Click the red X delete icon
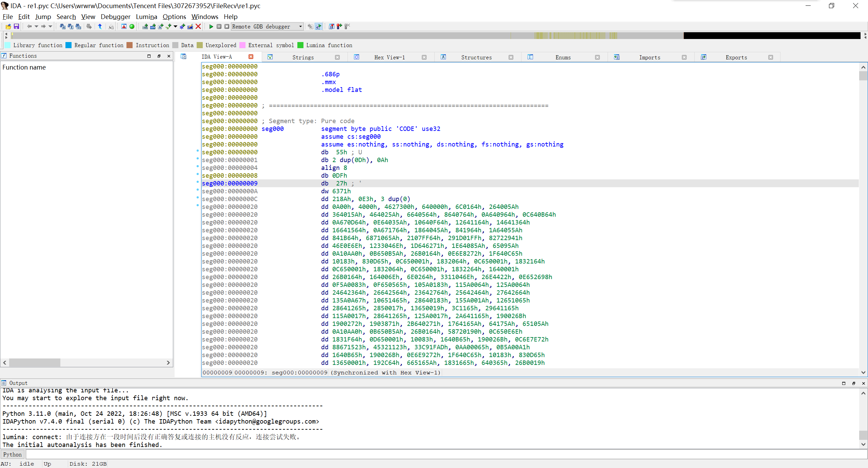 (198, 26)
